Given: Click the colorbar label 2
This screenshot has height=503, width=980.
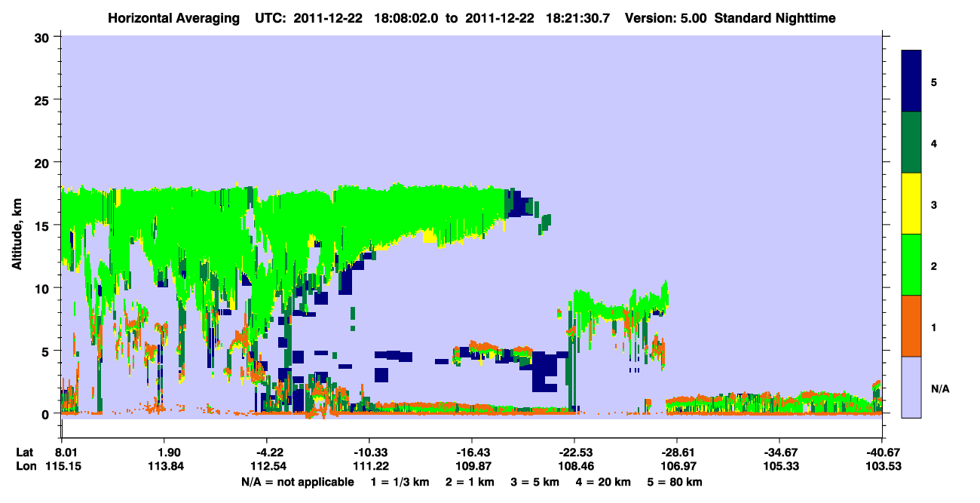Looking at the screenshot, I should [x=934, y=265].
